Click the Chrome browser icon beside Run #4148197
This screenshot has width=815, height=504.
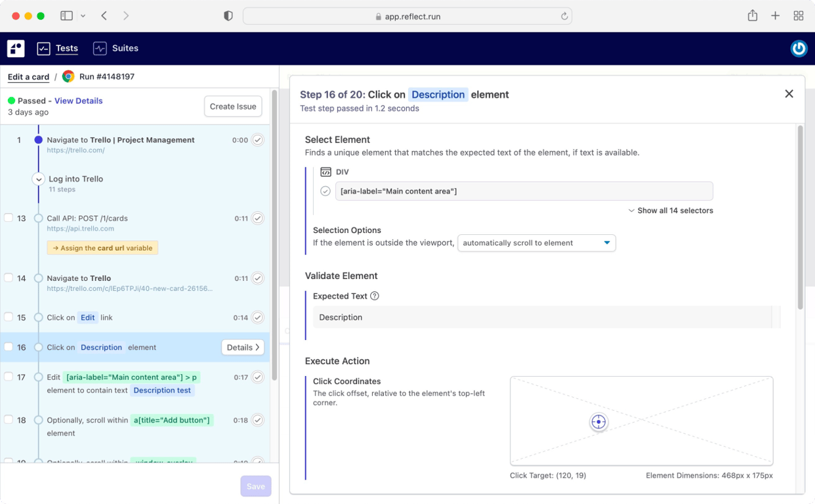tap(68, 77)
